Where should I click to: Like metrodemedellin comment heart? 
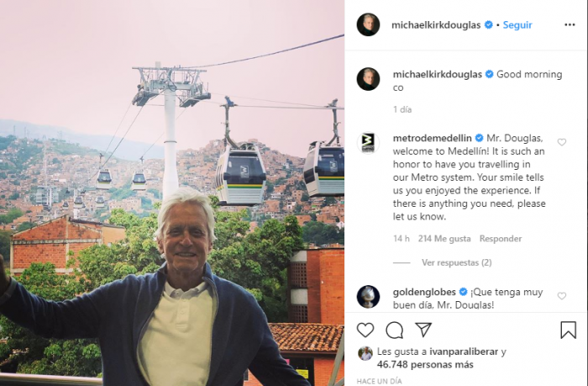pyautogui.click(x=561, y=142)
